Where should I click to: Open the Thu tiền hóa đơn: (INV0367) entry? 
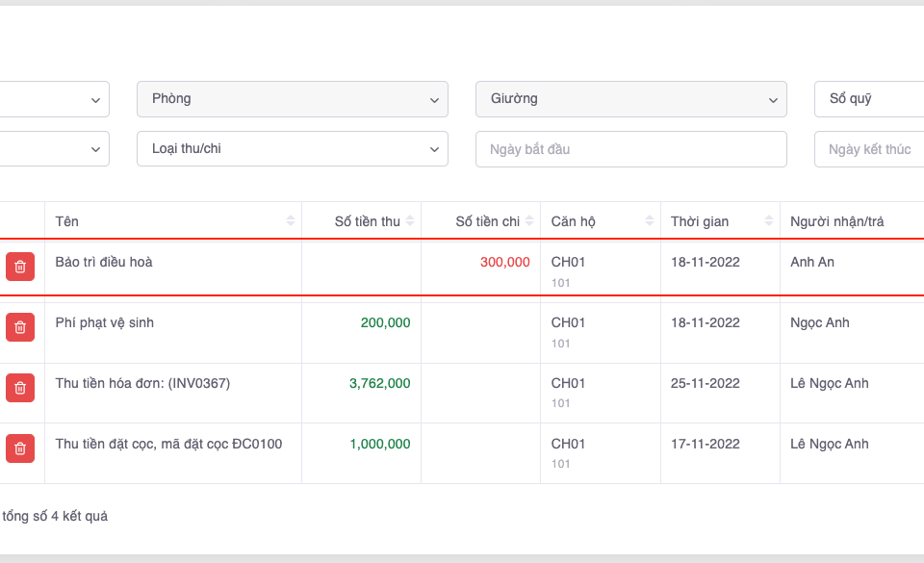142,383
